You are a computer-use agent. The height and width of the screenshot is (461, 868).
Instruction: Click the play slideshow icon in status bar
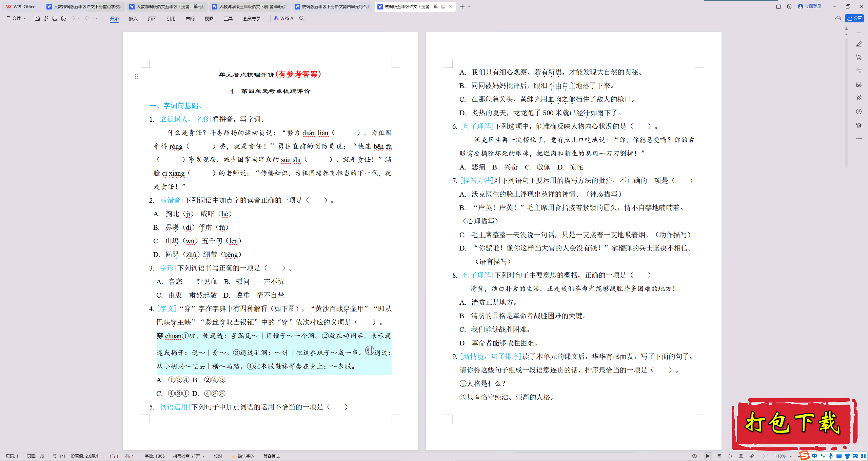[x=730, y=456]
